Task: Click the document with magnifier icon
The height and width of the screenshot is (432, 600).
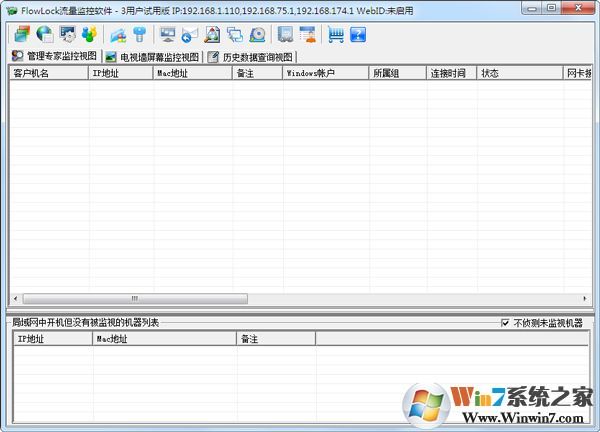Action: click(x=212, y=34)
